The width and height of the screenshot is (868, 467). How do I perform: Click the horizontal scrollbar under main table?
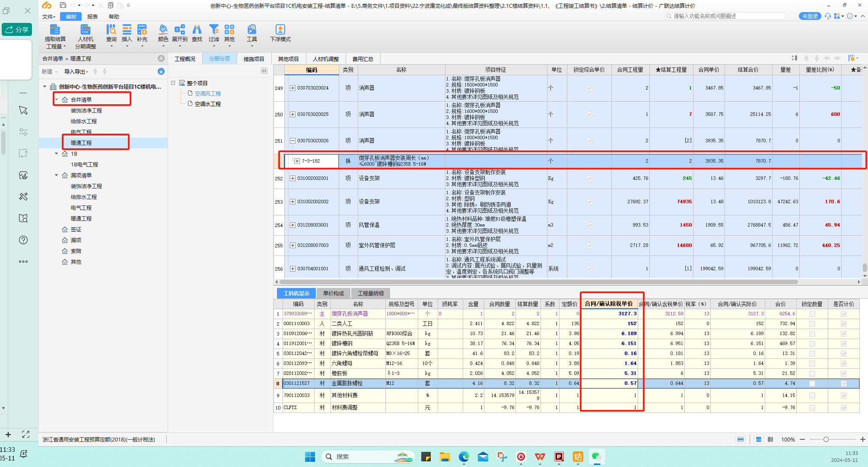[x=538, y=282]
